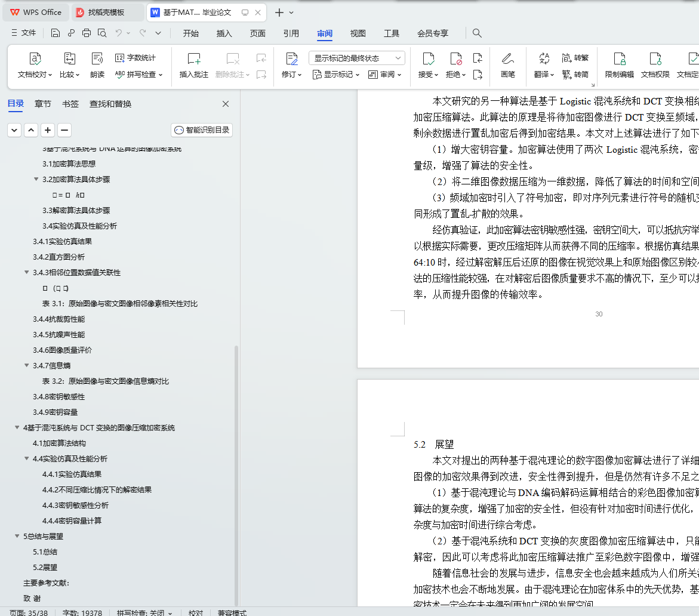Switch to the 找稻壳模板 tab
Viewport: 699px width, 616px height.
[107, 13]
